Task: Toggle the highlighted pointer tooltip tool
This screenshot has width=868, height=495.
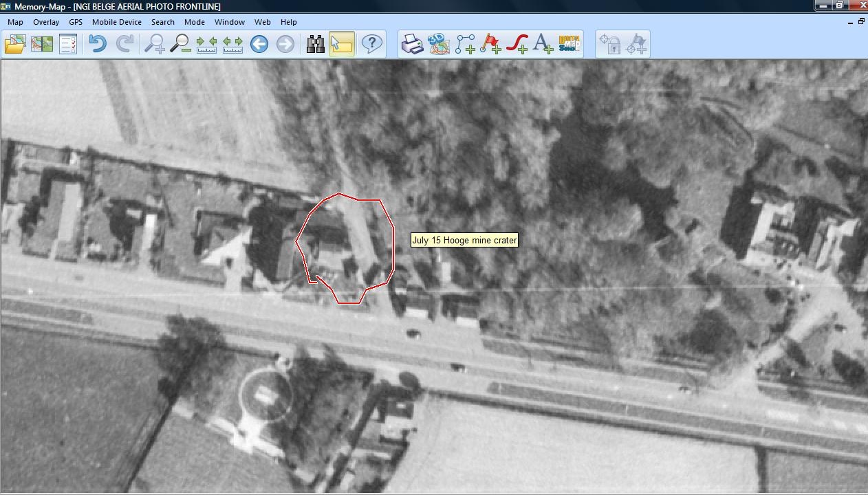Action: (342, 44)
